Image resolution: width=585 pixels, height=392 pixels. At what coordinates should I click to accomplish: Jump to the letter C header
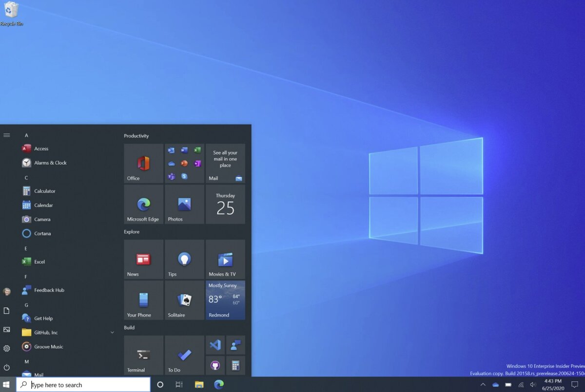tap(26, 178)
